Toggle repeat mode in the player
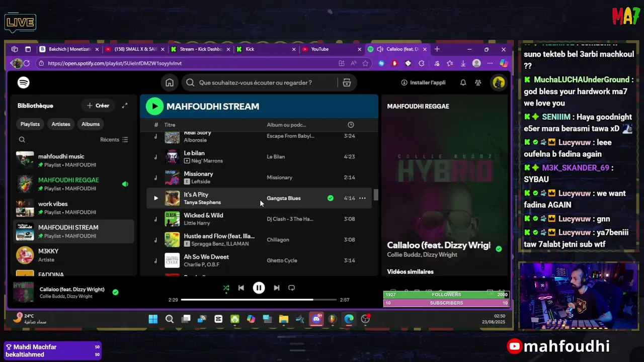This screenshot has height=362, width=644. 291,288
